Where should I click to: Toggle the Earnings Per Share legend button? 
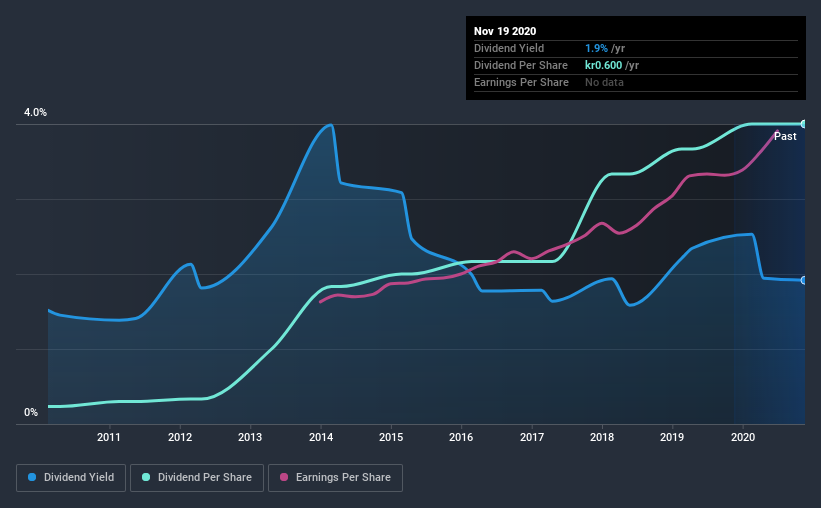click(x=335, y=478)
